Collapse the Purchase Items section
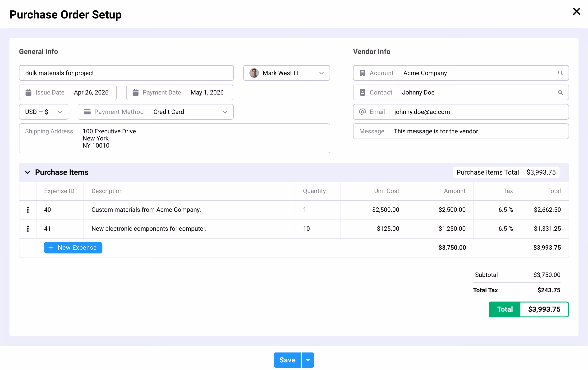Screen dimensions: 588x370 [27, 172]
